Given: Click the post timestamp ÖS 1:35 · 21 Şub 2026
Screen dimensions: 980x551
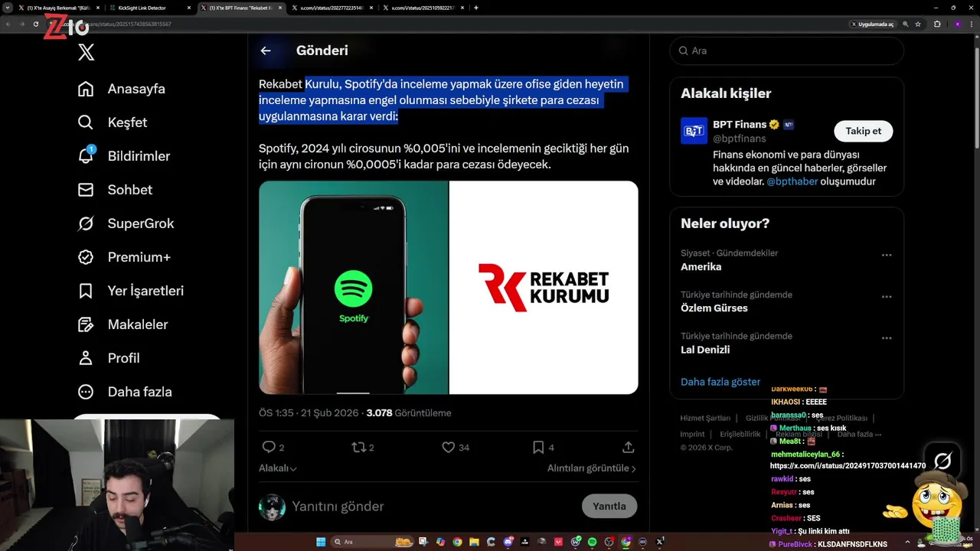Looking at the screenshot, I should [309, 412].
